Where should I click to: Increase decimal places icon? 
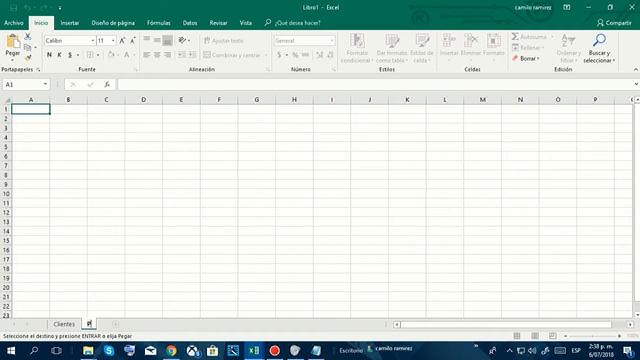click(320, 55)
